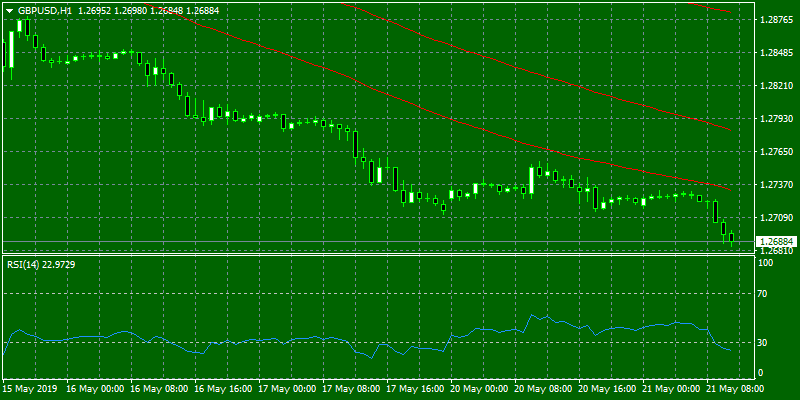Viewport: 800px width, 400px height.
Task: Click the 16 May 00:00 time label
Action: (x=95, y=388)
